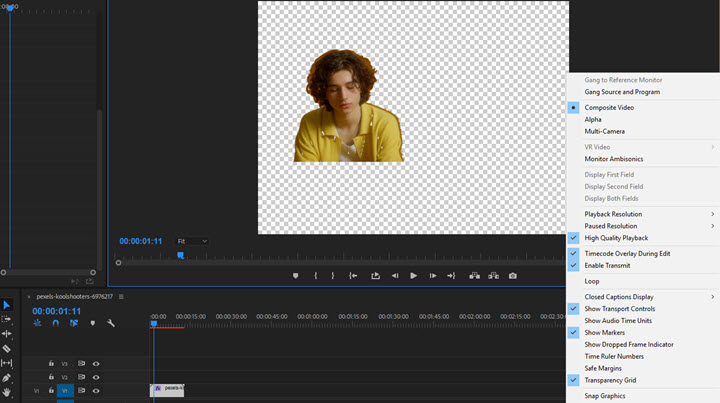The width and height of the screenshot is (720, 403).
Task: Click the blue timecode in Program Monitor
Action: tap(141, 241)
